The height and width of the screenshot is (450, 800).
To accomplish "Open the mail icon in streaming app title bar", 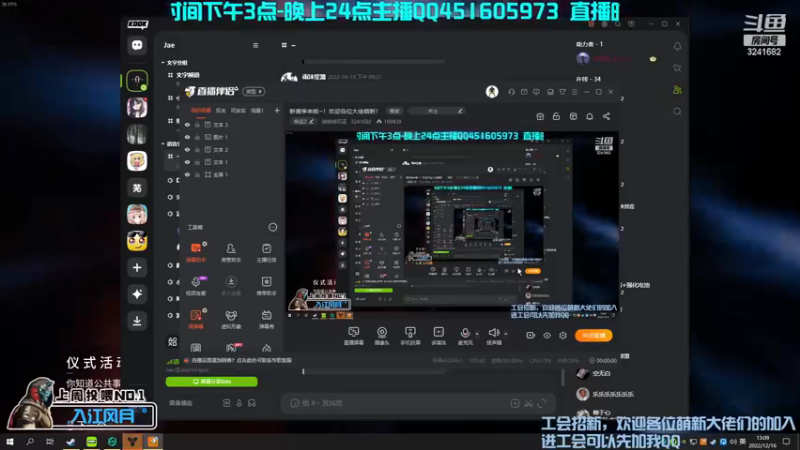I will click(524, 92).
